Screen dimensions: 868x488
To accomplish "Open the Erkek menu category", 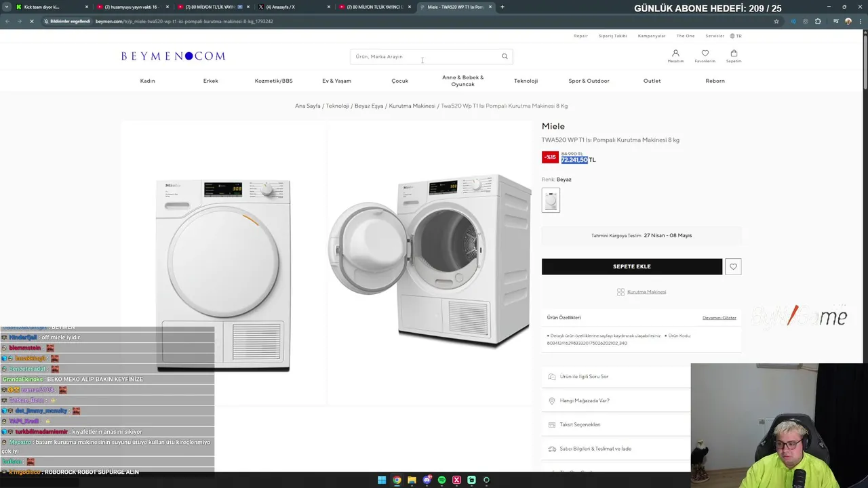I will [211, 81].
